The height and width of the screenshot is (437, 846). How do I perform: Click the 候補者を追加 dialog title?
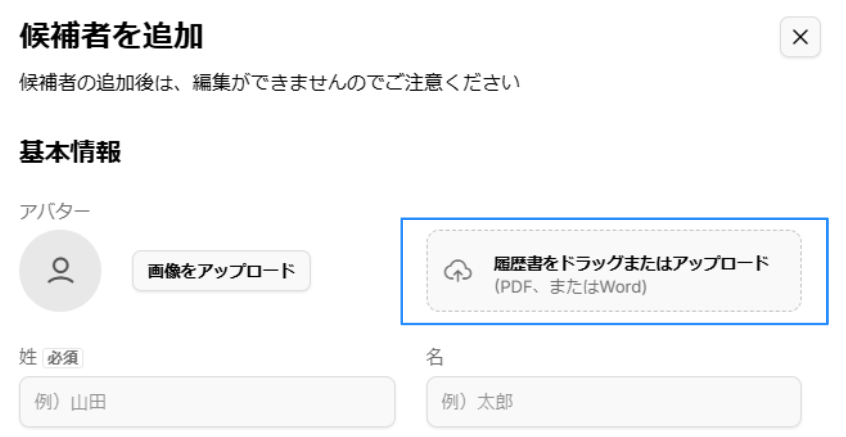click(x=111, y=37)
